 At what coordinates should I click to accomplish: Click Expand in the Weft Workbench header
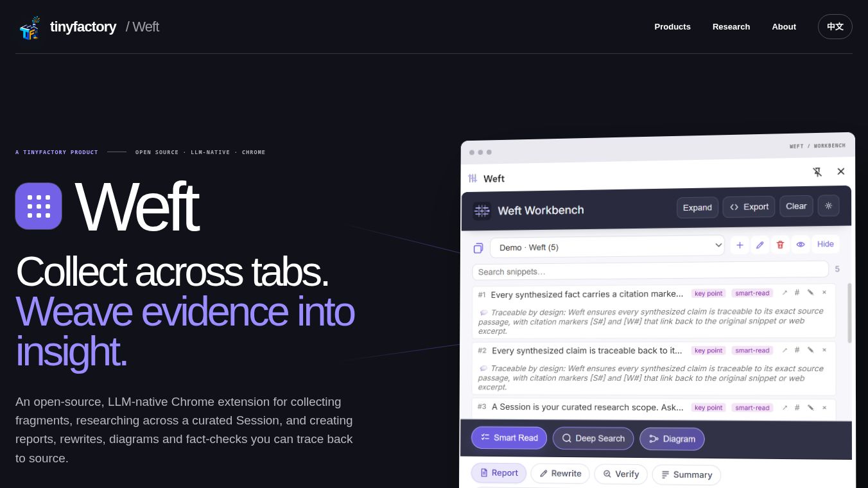[x=697, y=207]
